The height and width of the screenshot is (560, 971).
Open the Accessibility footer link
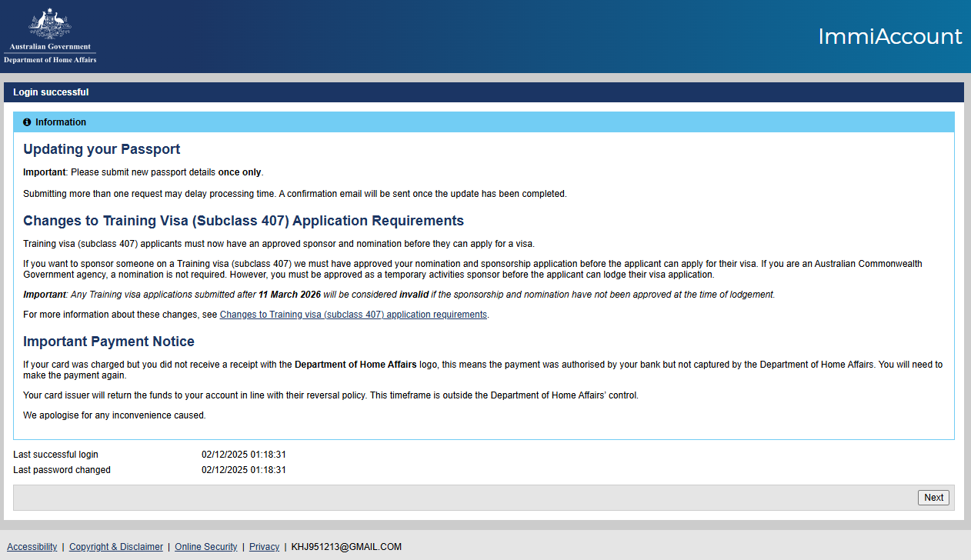click(32, 547)
